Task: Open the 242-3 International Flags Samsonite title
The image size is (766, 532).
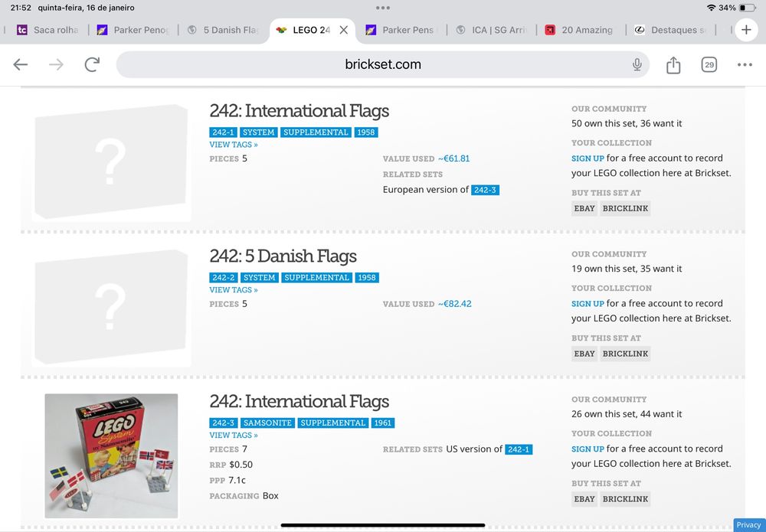Action: click(299, 401)
